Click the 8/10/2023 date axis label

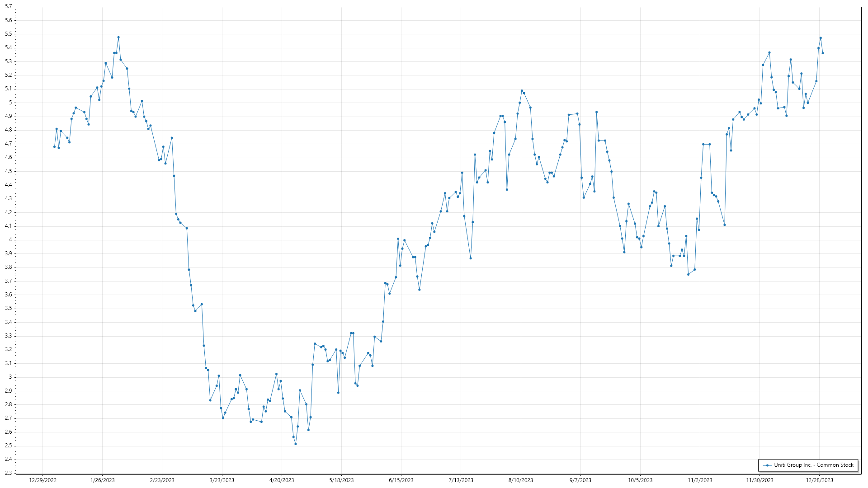tap(521, 480)
